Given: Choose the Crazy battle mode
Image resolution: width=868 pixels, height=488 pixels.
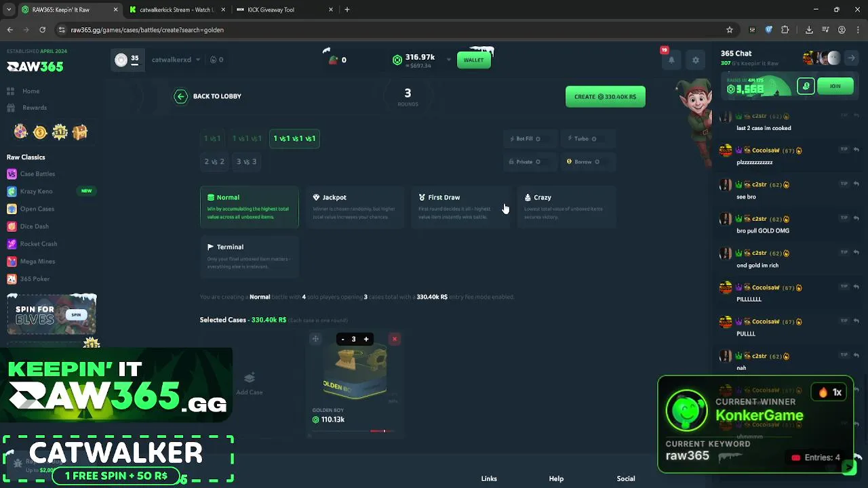Looking at the screenshot, I should (566, 207).
